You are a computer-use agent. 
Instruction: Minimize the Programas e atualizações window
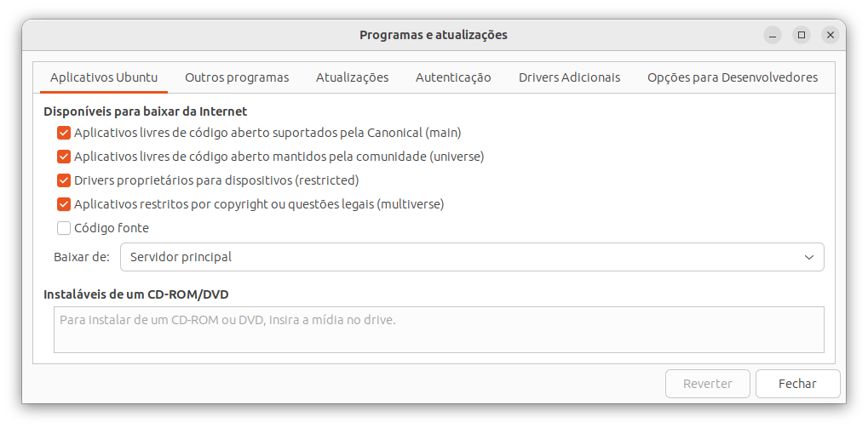[x=773, y=35]
